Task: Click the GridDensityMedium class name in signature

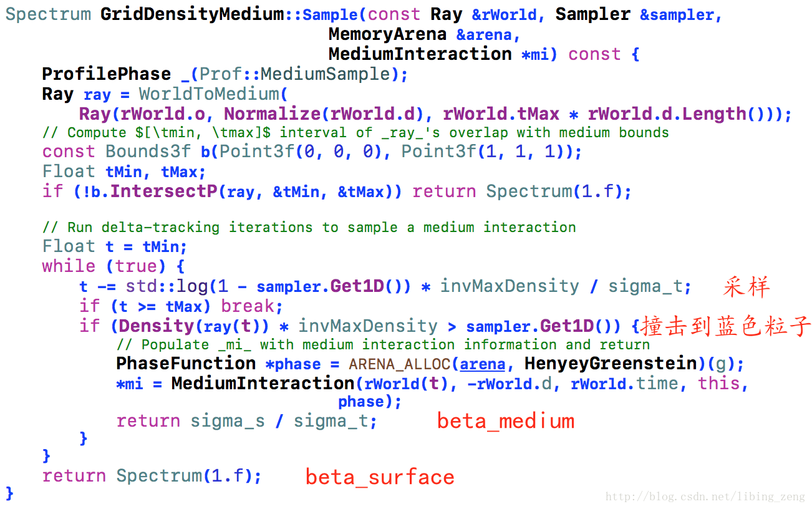Action: (x=192, y=14)
